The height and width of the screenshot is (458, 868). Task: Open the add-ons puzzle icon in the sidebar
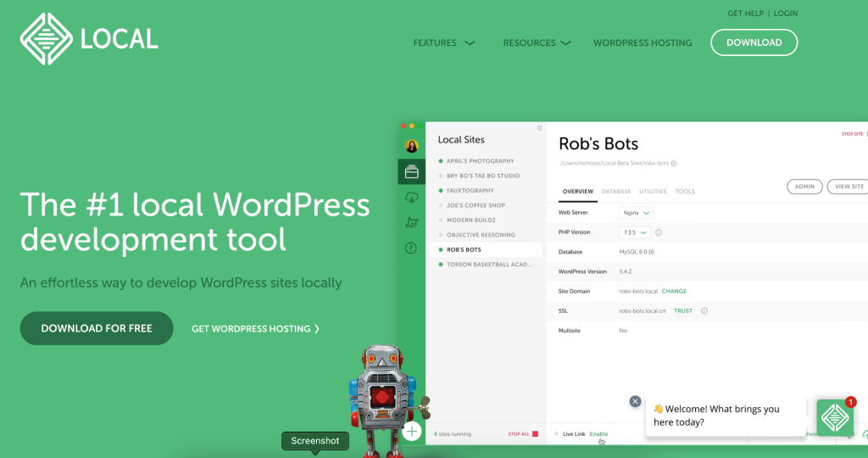pyautogui.click(x=411, y=222)
